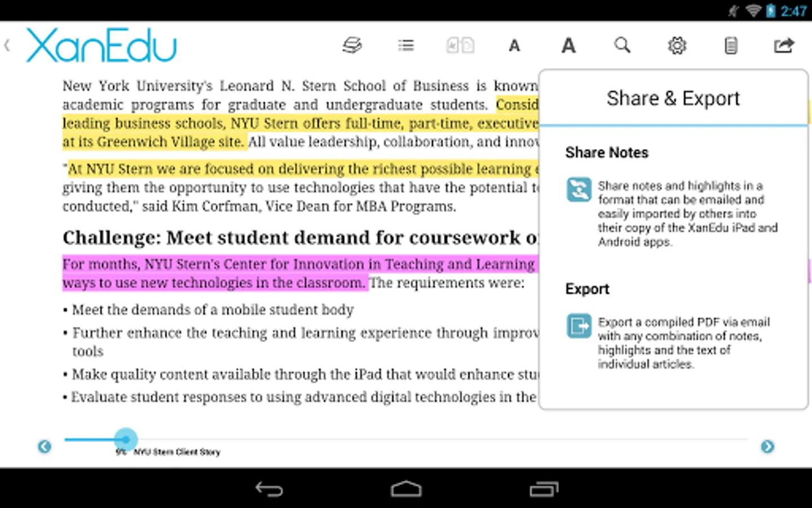Tap the battery status icon
Screen dimensions: 812x508
pos(771,11)
